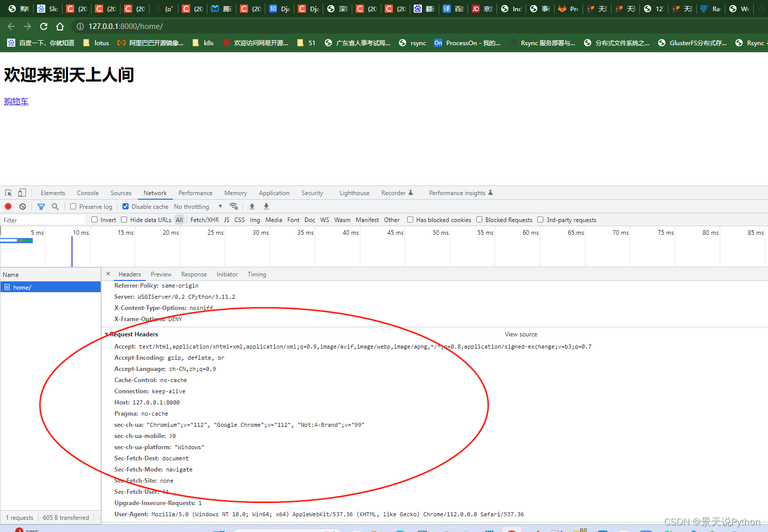Filter requests by JS type
Screen dimensions: 768x532
[x=227, y=220]
